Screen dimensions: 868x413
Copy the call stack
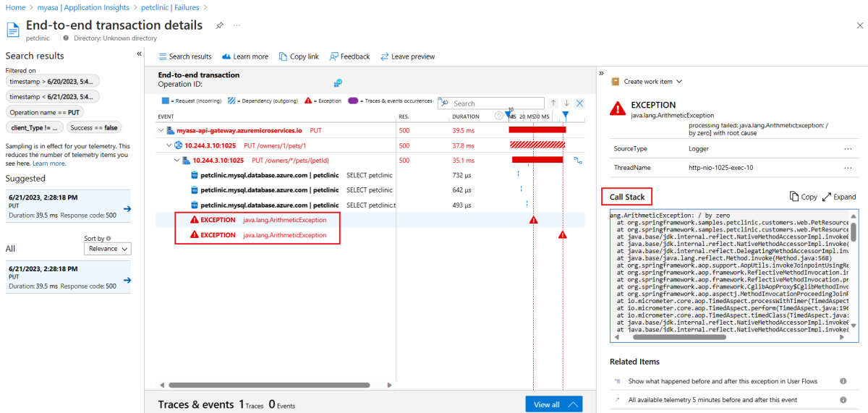803,197
